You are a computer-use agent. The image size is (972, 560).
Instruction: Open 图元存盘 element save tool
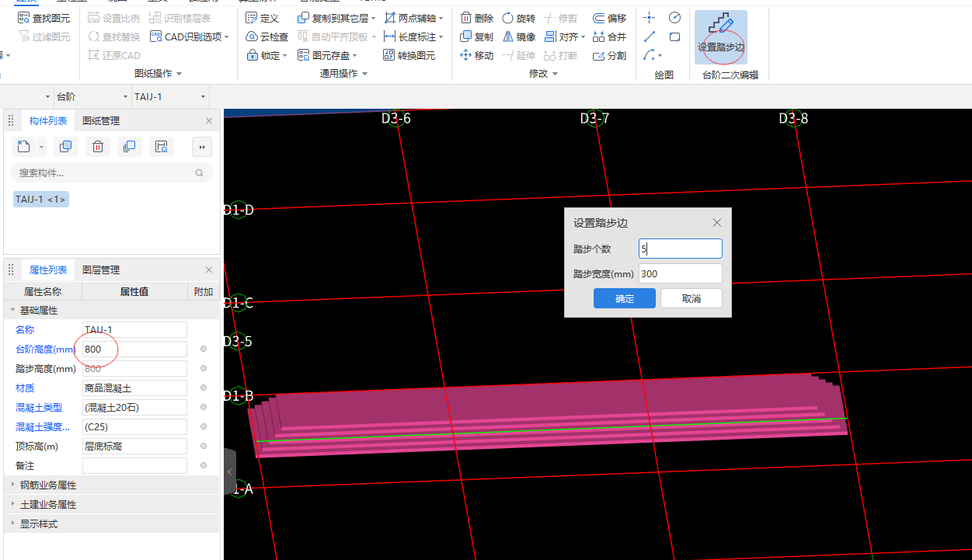pos(327,55)
